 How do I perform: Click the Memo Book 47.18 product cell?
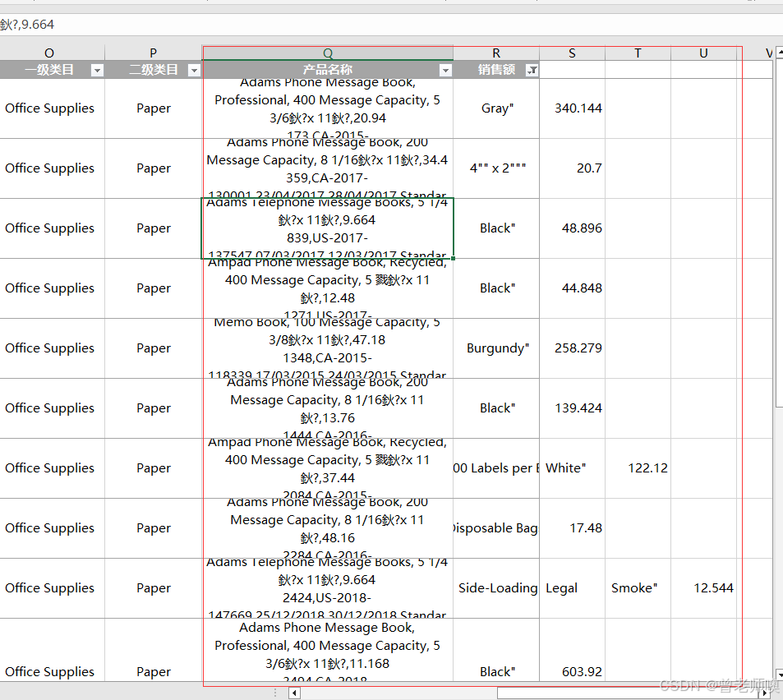[328, 348]
